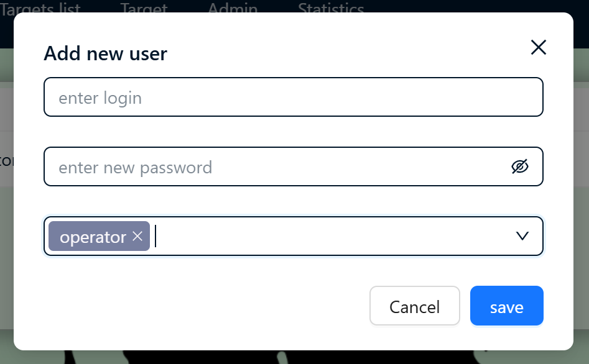Viewport: 589px width, 364px height.
Task: Remove the operator role tag
Action: click(137, 237)
